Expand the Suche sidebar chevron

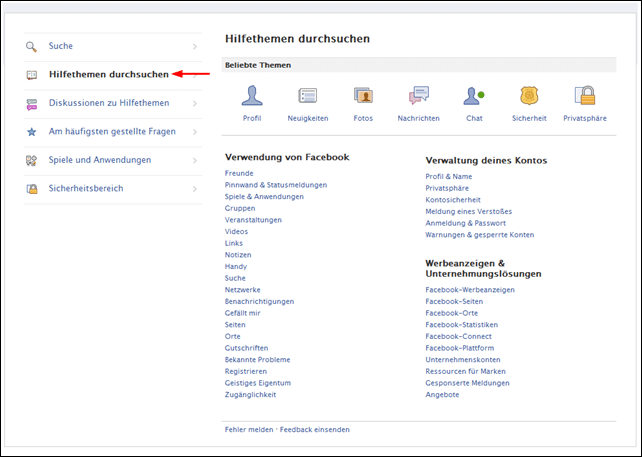[195, 47]
